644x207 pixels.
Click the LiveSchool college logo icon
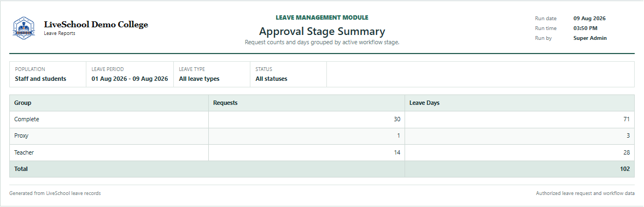point(24,28)
